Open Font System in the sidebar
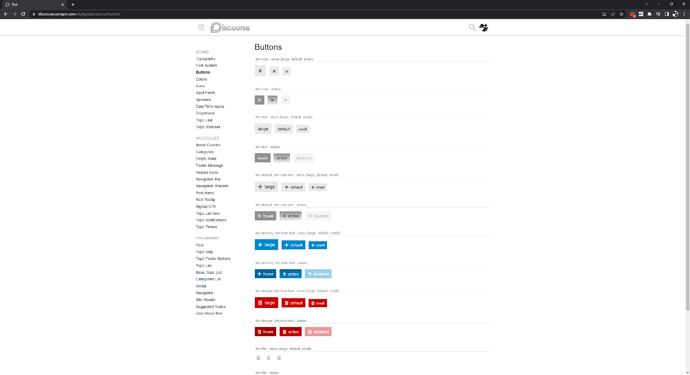690x375 pixels. coord(206,65)
